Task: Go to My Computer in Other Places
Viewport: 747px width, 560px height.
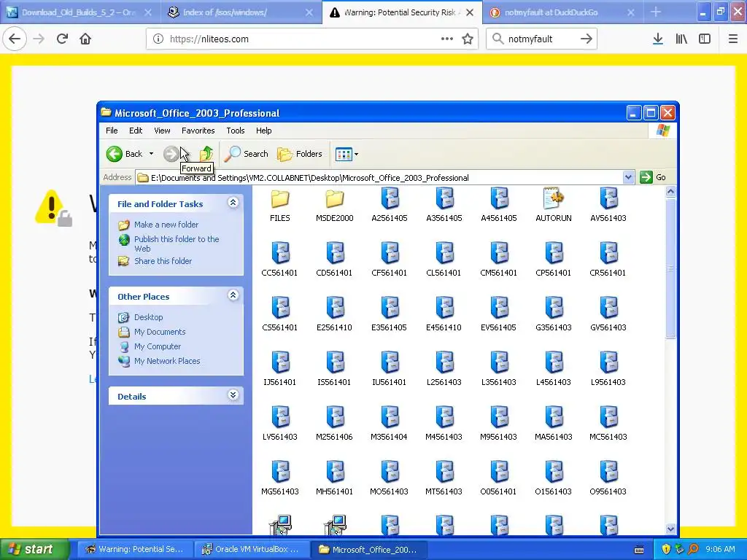Action: pyautogui.click(x=158, y=346)
